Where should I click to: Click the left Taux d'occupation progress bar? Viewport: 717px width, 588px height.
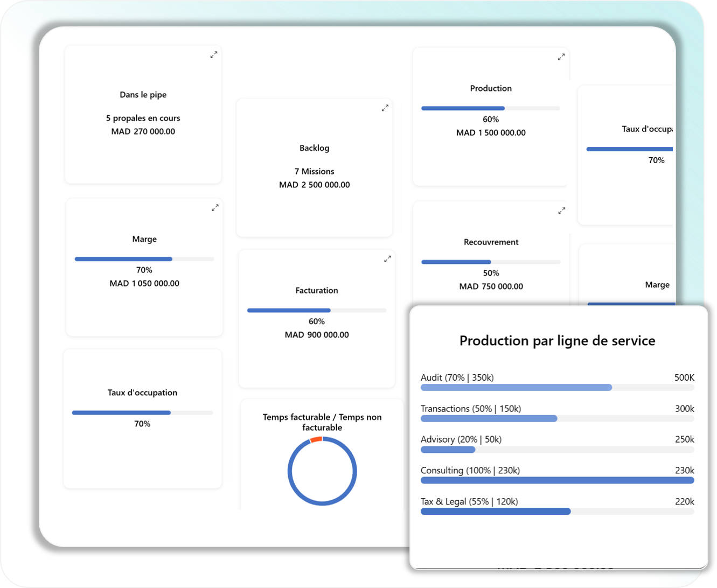(142, 413)
